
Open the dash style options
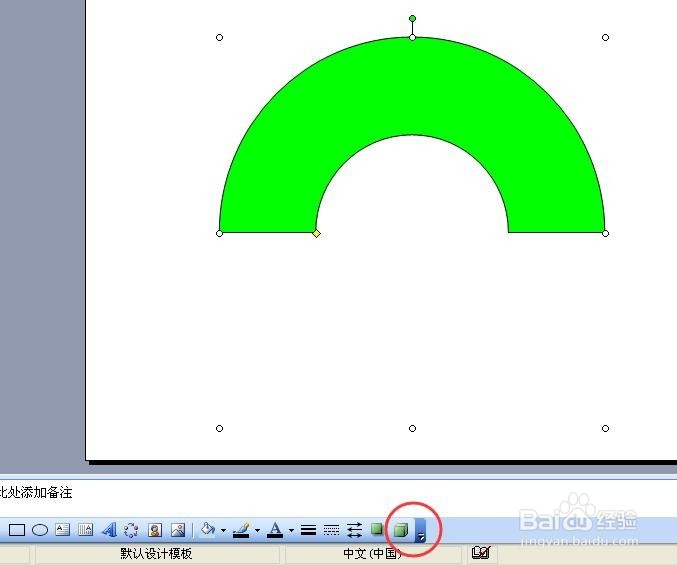(x=331, y=530)
